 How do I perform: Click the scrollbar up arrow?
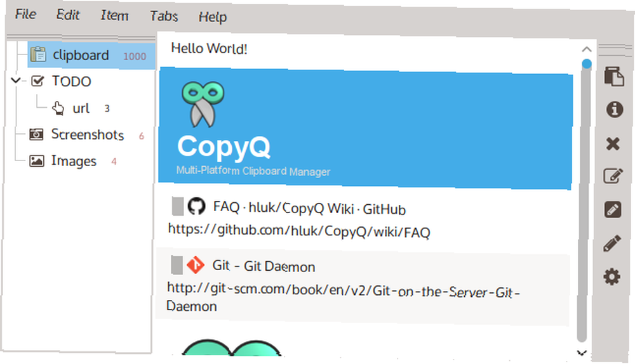point(586,49)
